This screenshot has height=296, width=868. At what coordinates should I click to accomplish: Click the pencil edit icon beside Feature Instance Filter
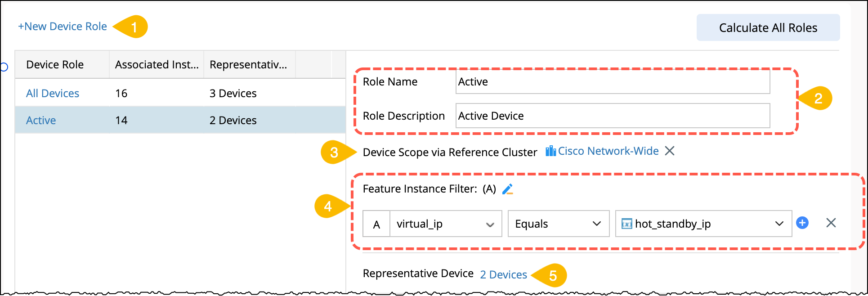508,189
